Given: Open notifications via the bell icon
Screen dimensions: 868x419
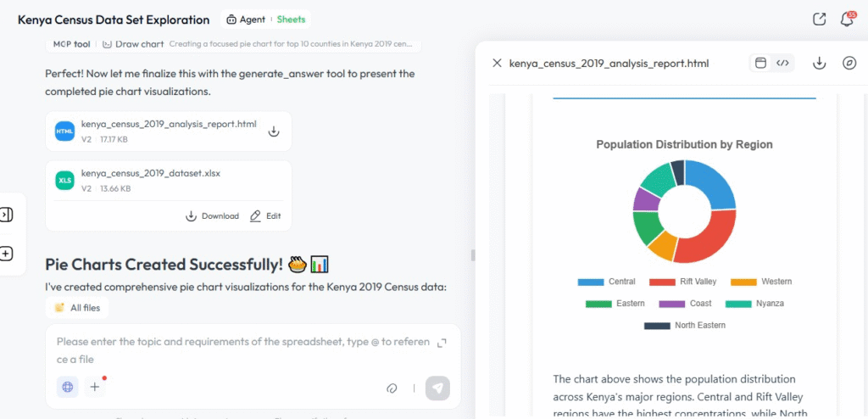Looking at the screenshot, I should 846,19.
